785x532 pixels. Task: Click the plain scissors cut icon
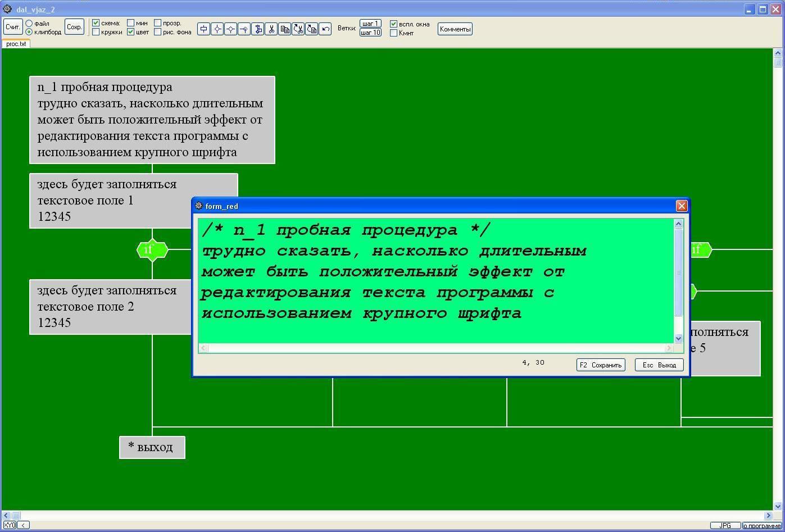[271, 29]
